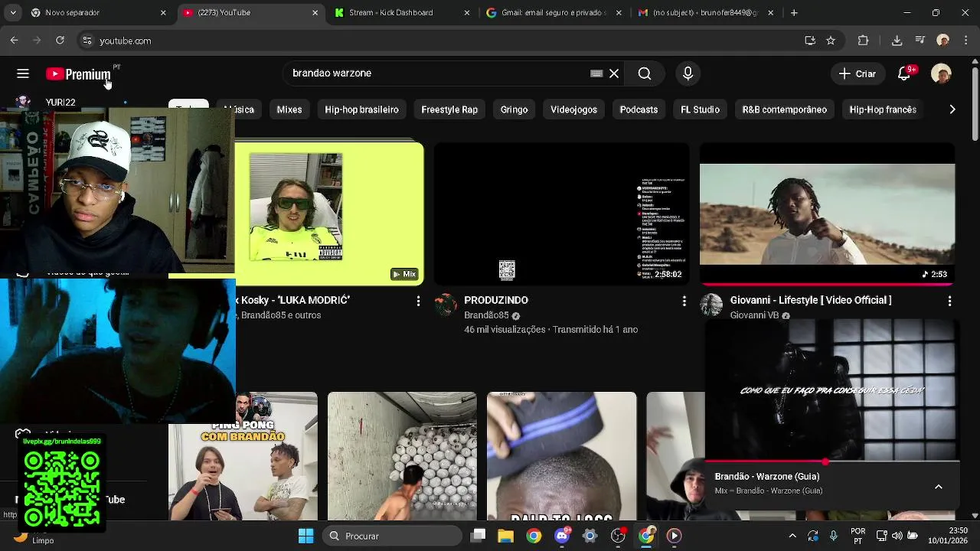The width and height of the screenshot is (980, 551).
Task: Open the PRODUZINDO stream thumbnail
Action: tap(561, 214)
